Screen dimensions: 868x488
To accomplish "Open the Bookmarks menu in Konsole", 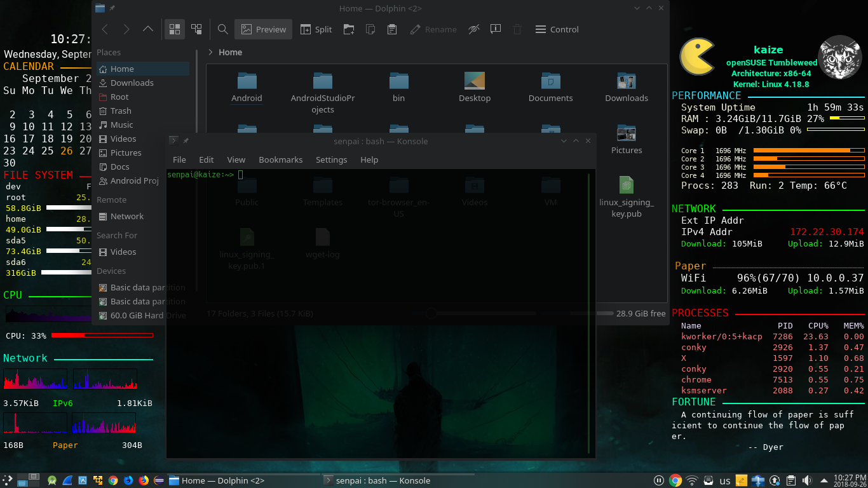I will point(280,159).
